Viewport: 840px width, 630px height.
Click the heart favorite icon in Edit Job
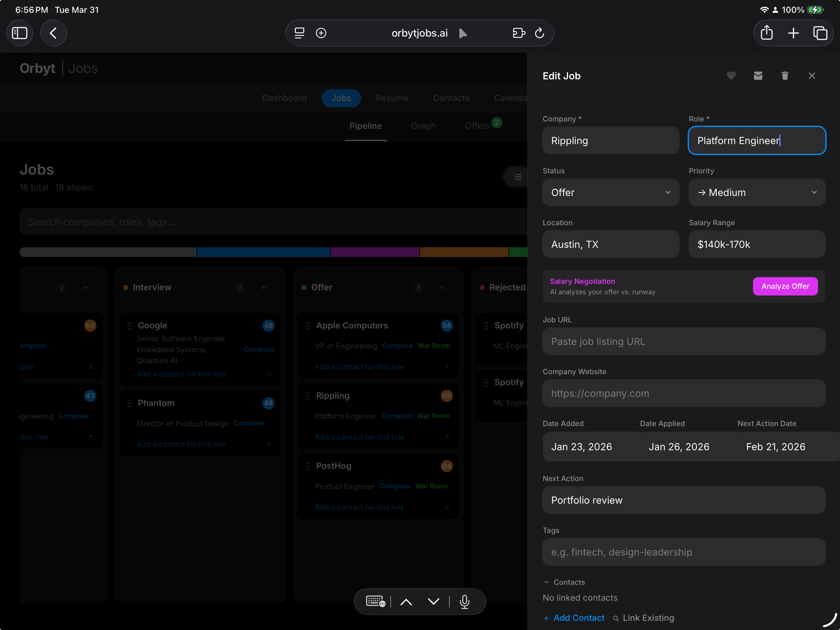[x=731, y=76]
